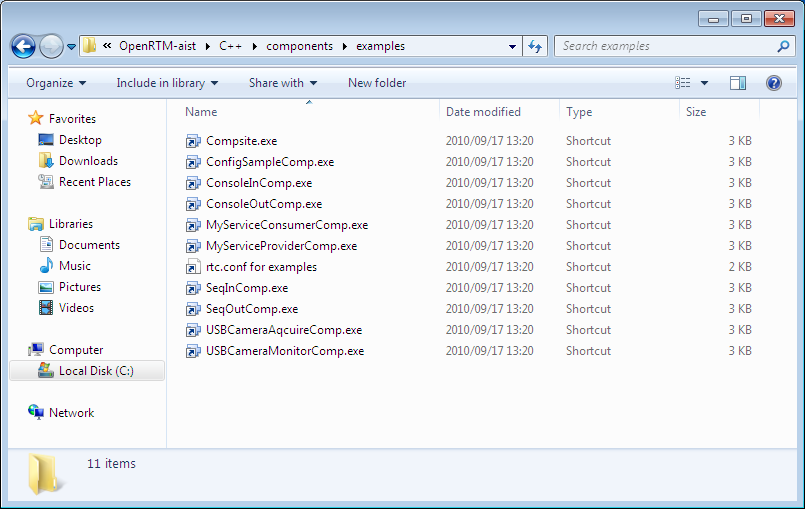805x509 pixels.
Task: Click examples in the breadcrumb path
Action: coord(380,46)
